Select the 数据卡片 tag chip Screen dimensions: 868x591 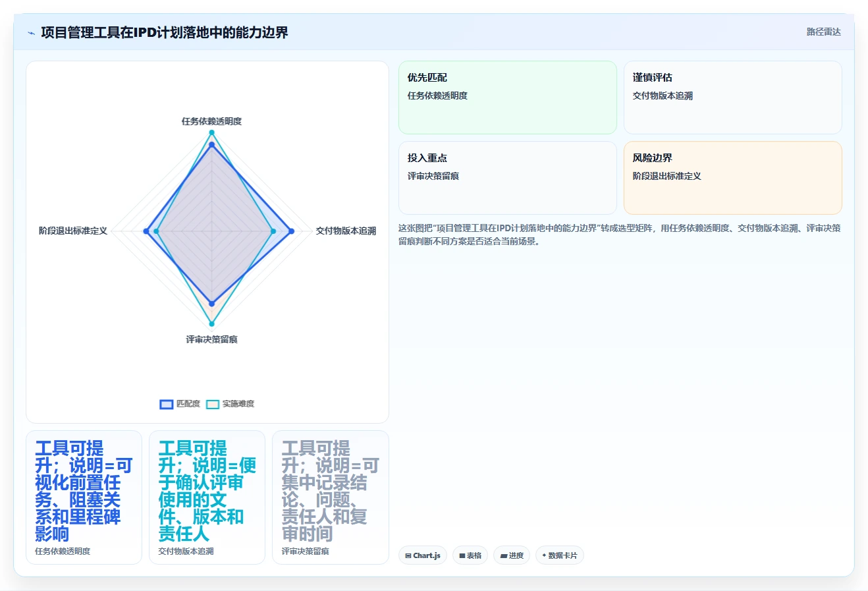pyautogui.click(x=560, y=555)
